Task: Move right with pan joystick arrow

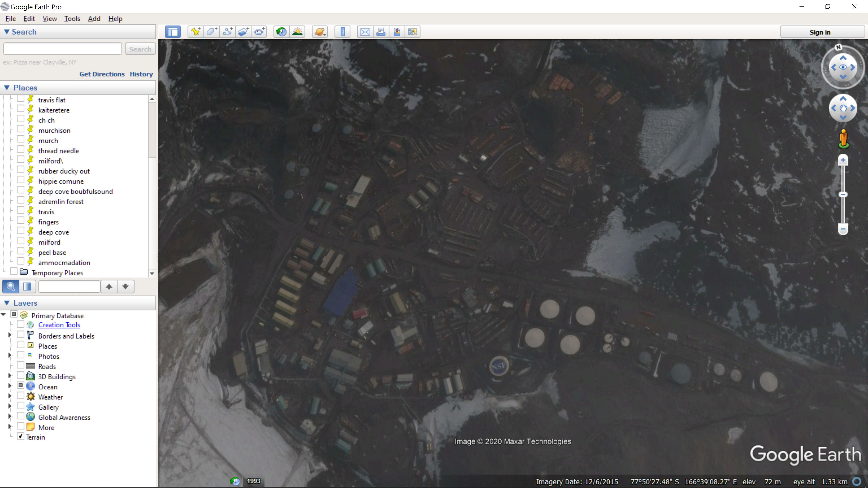Action: [x=853, y=108]
